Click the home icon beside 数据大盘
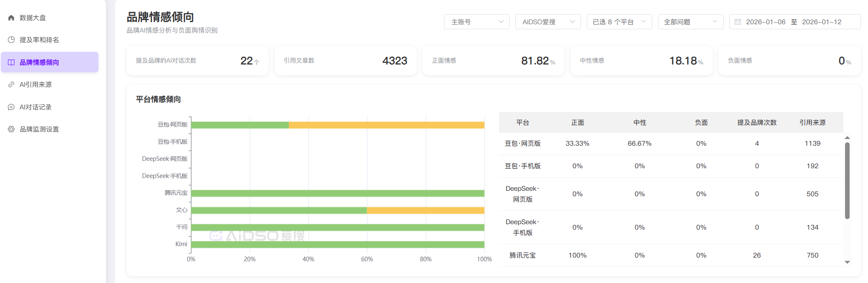The width and height of the screenshot is (868, 283). click(11, 18)
